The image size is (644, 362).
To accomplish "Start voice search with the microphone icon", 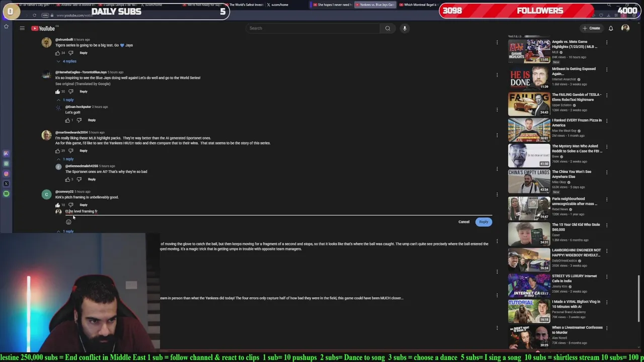I will pos(405,28).
